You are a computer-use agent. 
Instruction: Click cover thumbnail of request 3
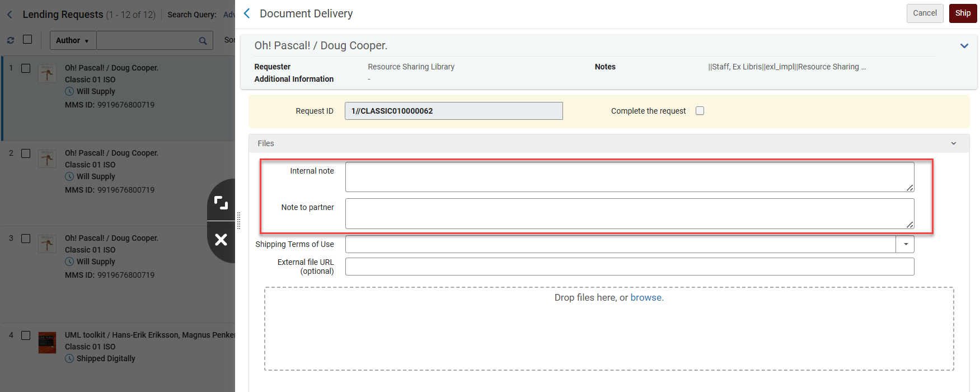[47, 244]
